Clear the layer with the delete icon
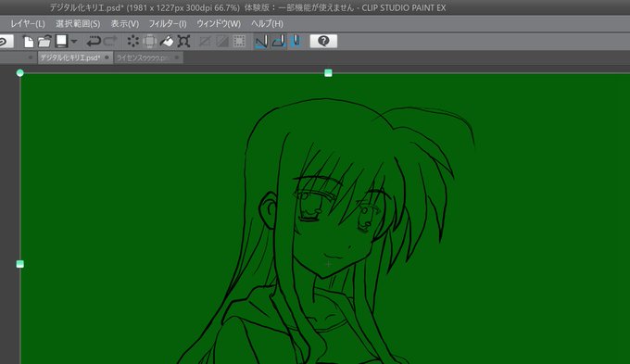 pos(133,41)
